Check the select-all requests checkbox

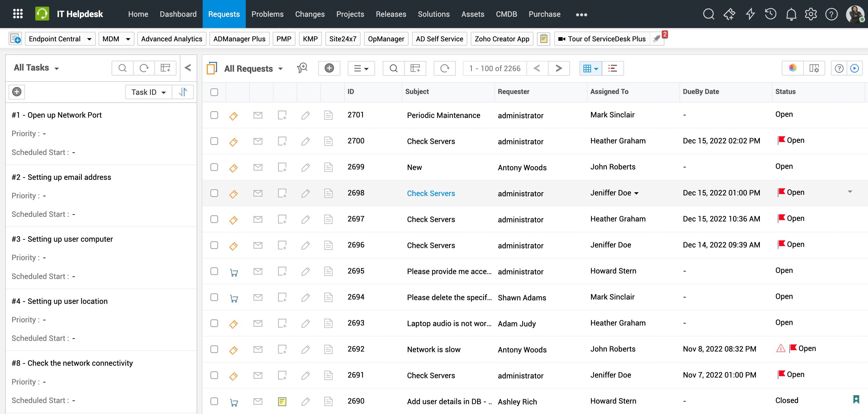point(214,92)
